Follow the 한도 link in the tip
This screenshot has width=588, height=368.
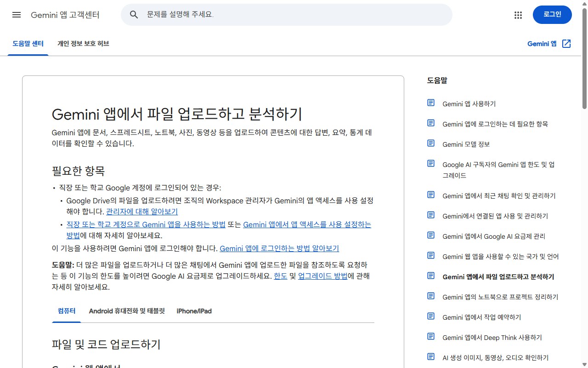(281, 276)
